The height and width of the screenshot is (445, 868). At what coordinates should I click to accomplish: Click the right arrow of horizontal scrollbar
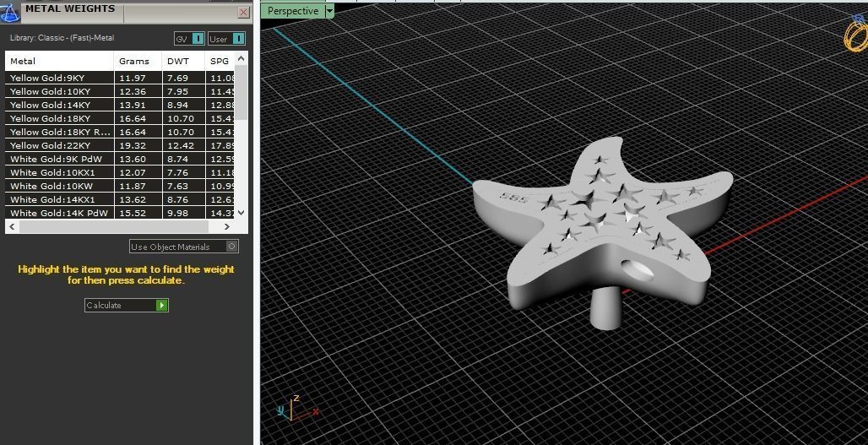[x=226, y=226]
